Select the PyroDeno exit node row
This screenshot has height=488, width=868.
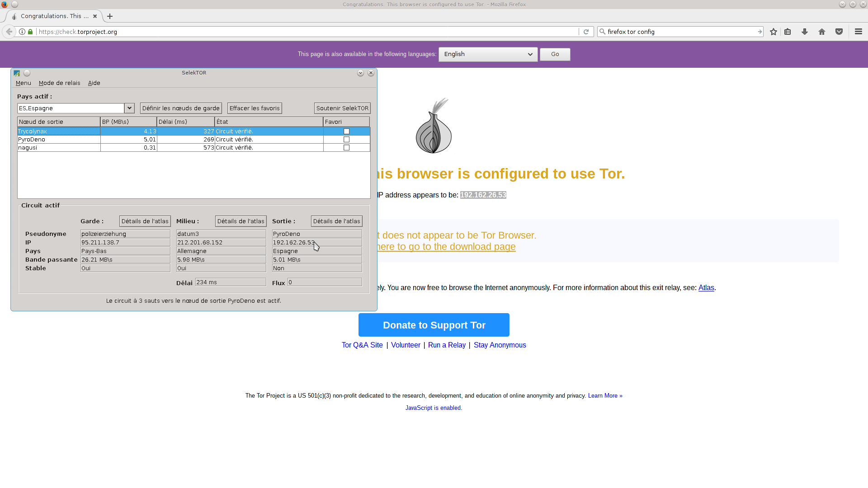[193, 140]
